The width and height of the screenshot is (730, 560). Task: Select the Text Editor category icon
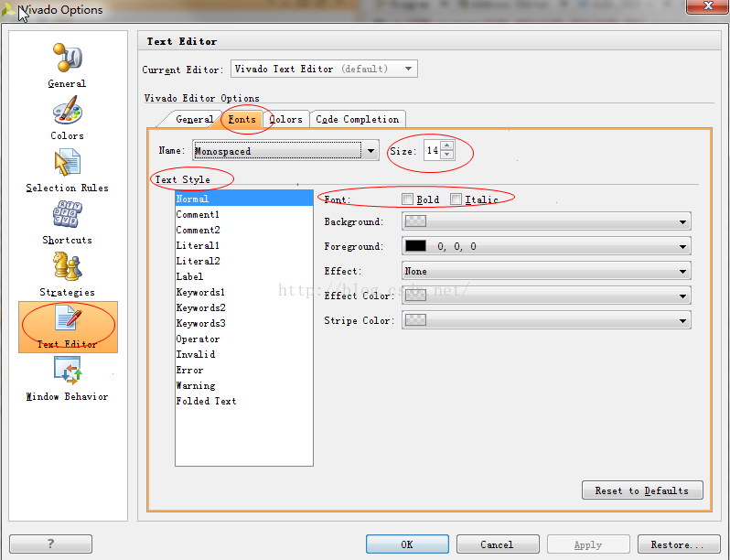[68, 318]
